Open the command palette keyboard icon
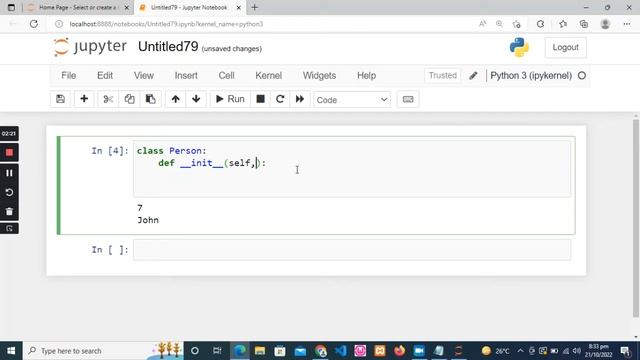Image resolution: width=640 pixels, height=360 pixels. click(408, 99)
